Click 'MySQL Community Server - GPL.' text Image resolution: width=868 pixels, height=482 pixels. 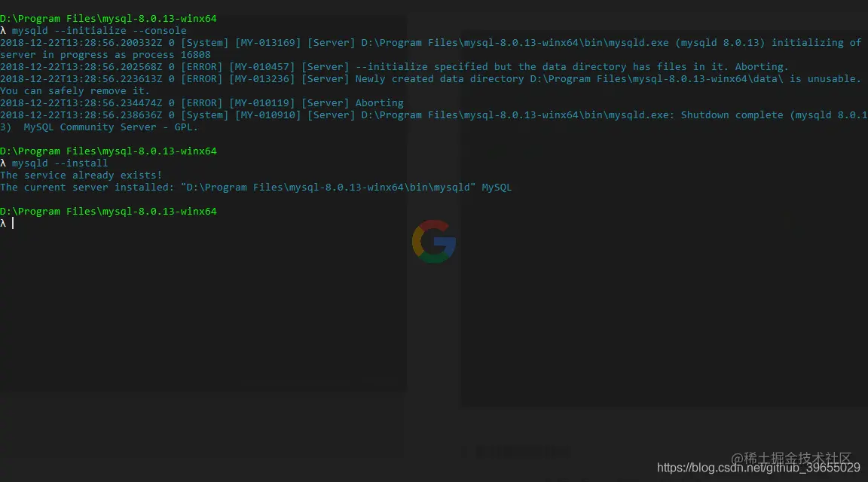point(111,127)
